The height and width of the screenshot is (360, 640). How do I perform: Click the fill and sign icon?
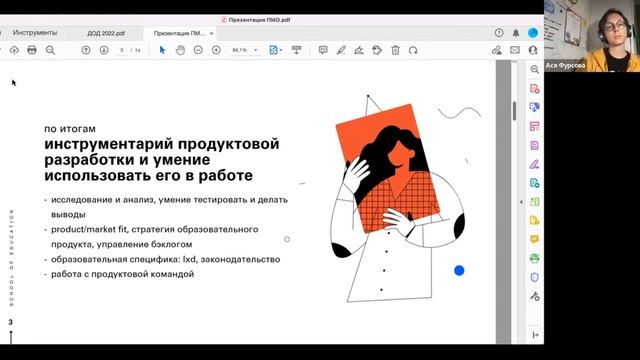[497, 50]
